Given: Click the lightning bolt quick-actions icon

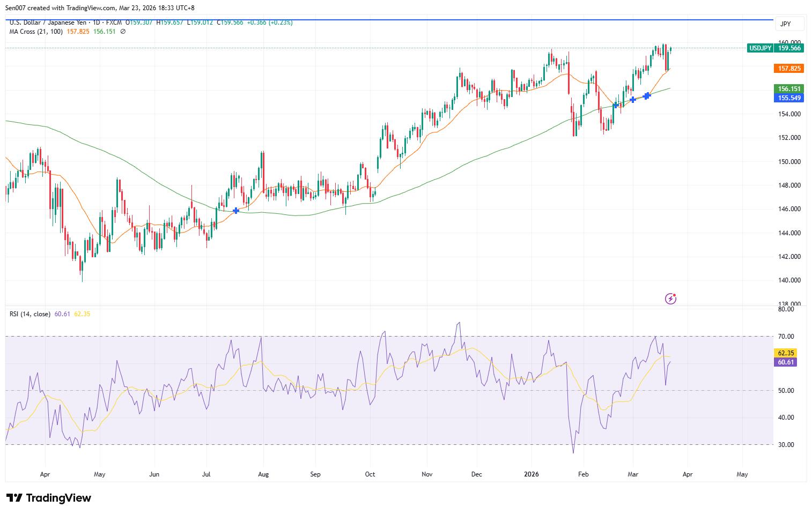Looking at the screenshot, I should pyautogui.click(x=670, y=298).
